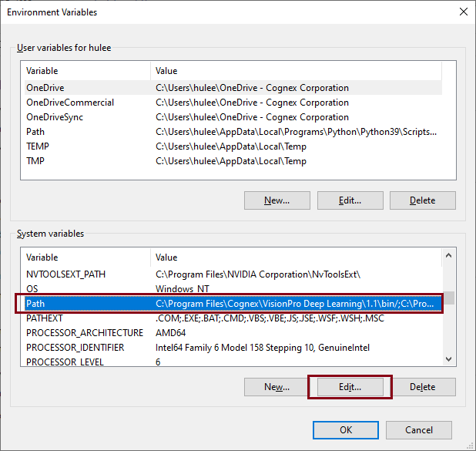Click Delete button under User variables
Screen dimensions: 476x451
click(x=422, y=200)
